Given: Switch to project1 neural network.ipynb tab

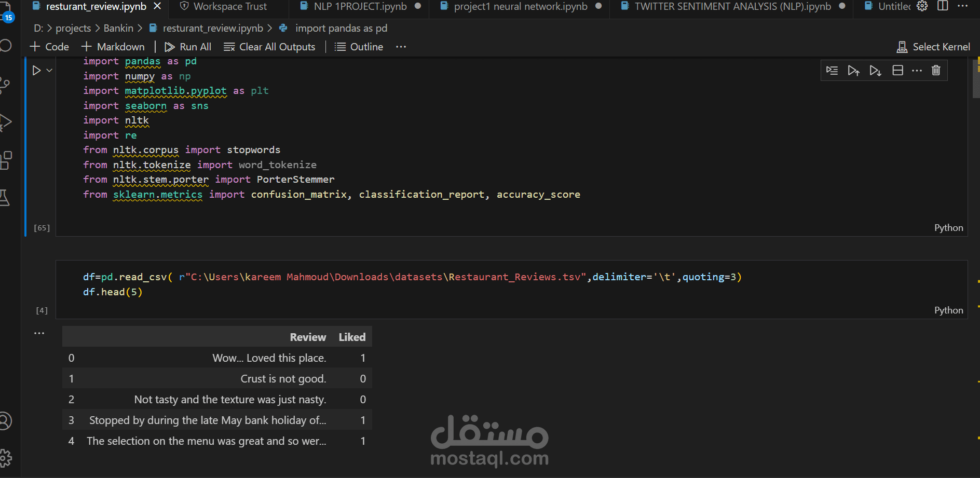Looking at the screenshot, I should (x=521, y=7).
